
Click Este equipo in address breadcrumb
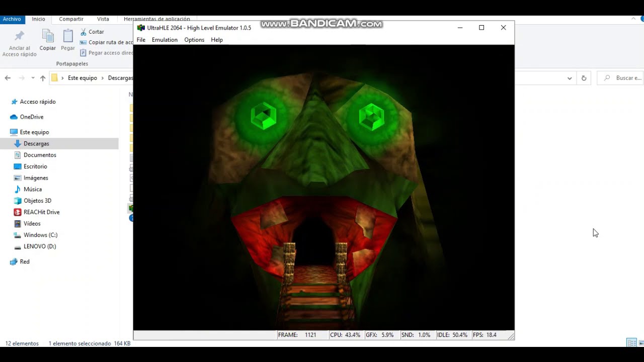[x=83, y=78]
